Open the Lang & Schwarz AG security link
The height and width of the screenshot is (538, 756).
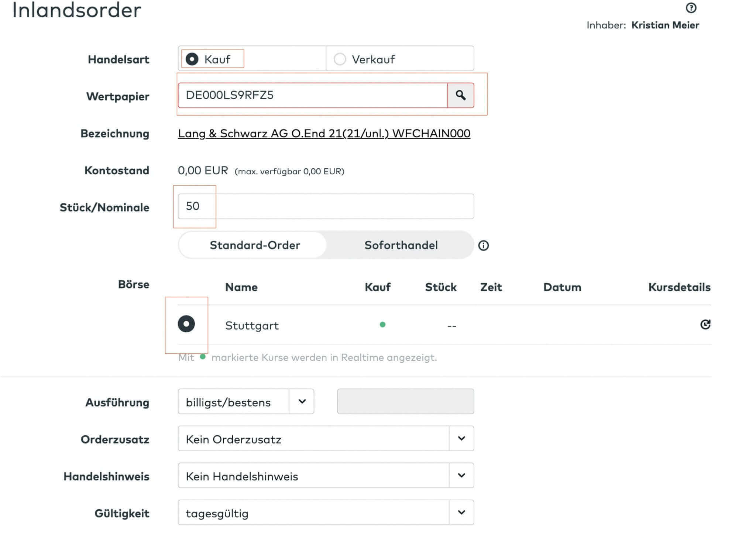pos(324,133)
